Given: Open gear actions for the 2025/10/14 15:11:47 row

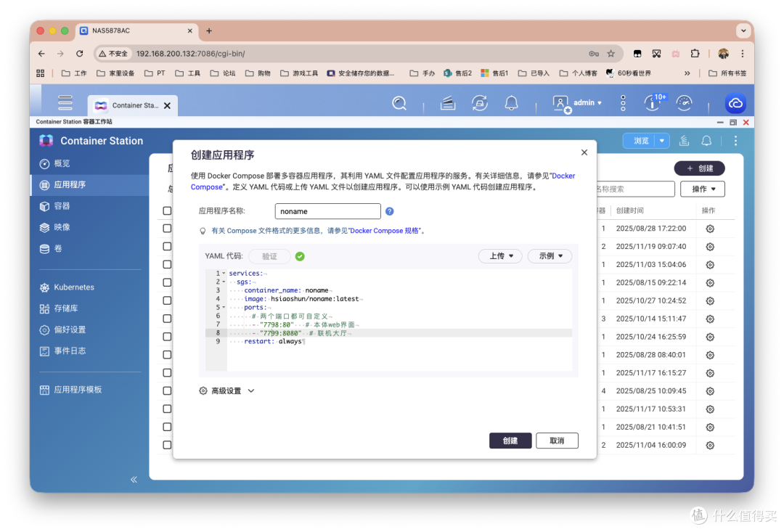Looking at the screenshot, I should (x=710, y=319).
